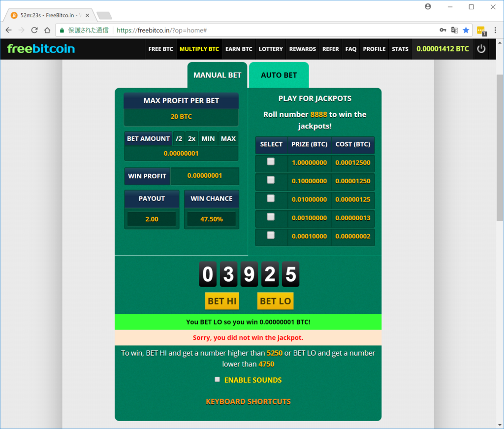The width and height of the screenshot is (504, 429).
Task: Open Google Translate from the address bar icon
Action: coord(454,30)
